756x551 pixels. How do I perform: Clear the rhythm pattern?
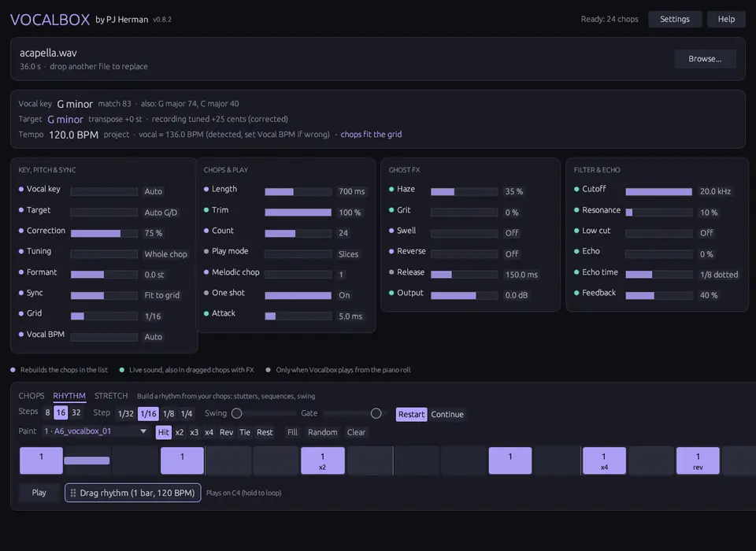coord(356,432)
